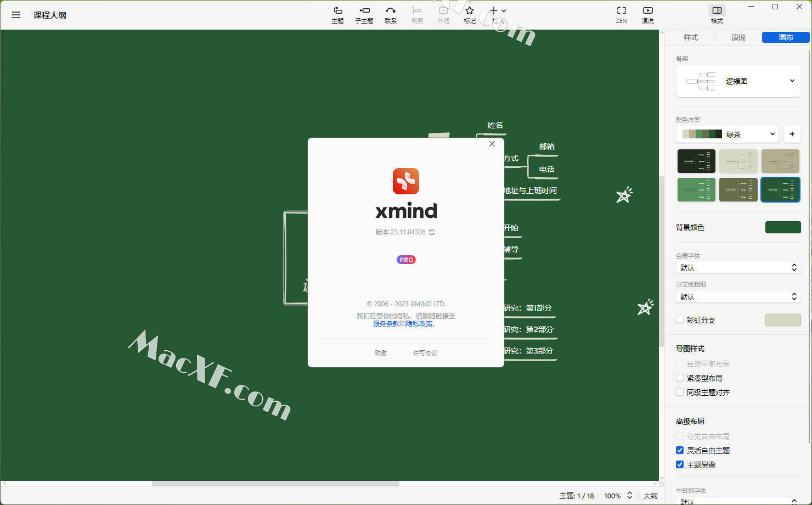812x505 pixels.
Task: Open the 绿茶 color scheme dropdown
Action: point(728,134)
